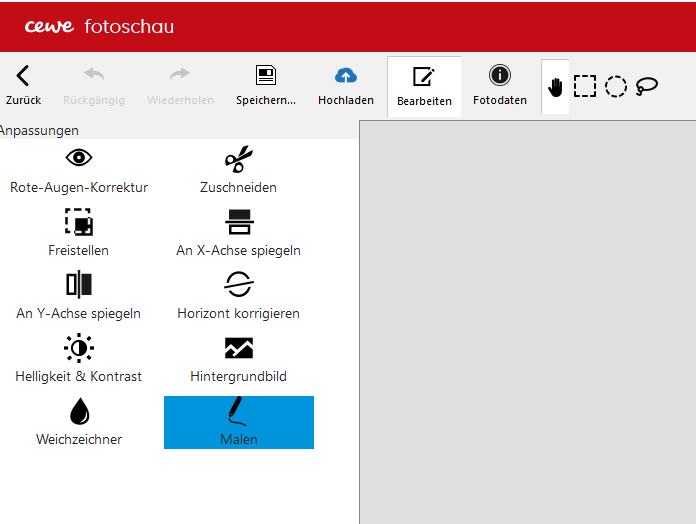Select the rectangular selection tool
Viewport: 696px width, 524px height.
[x=585, y=86]
